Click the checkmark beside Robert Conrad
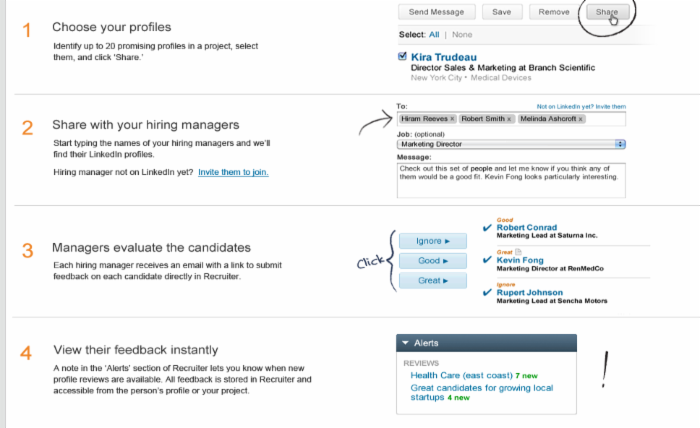Screen dimensions: 700x428 (487, 228)
